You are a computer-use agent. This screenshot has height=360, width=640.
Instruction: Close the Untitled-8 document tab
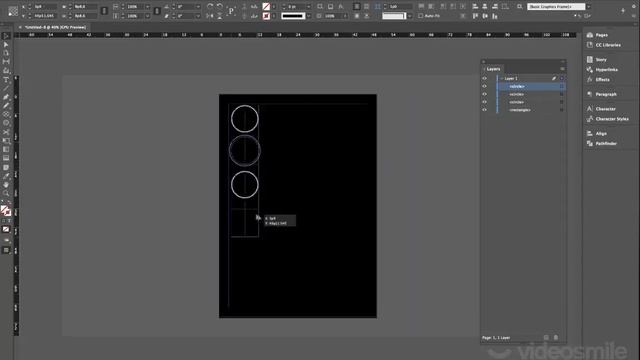20,27
